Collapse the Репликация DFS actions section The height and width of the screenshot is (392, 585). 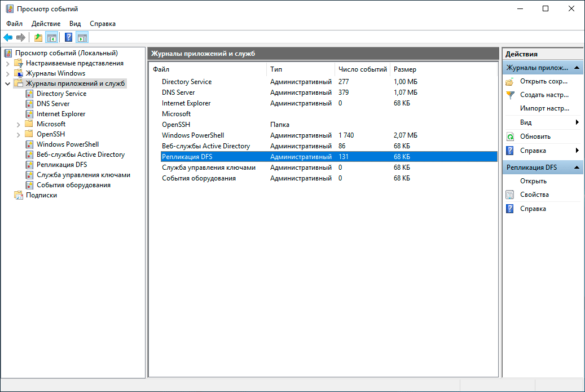tap(577, 168)
